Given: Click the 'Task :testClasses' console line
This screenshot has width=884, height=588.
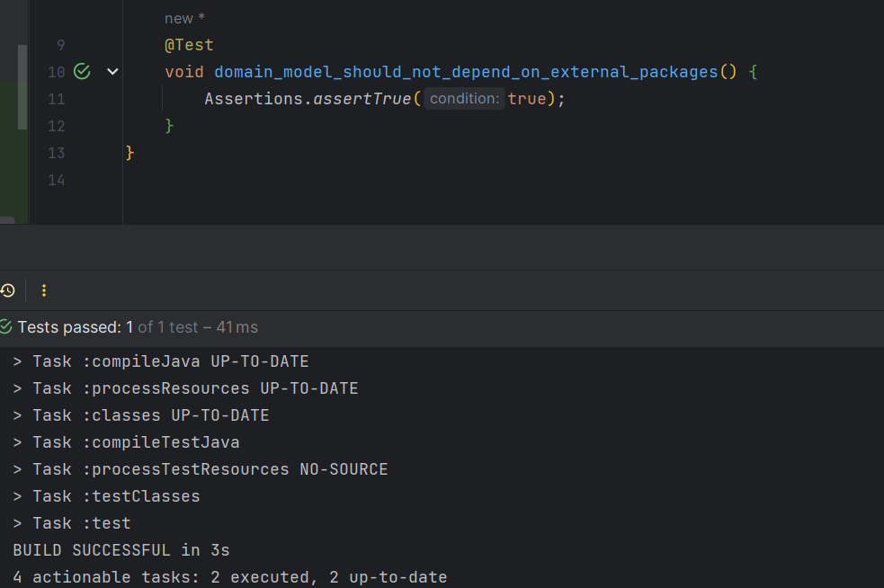Looking at the screenshot, I should 106,496.
